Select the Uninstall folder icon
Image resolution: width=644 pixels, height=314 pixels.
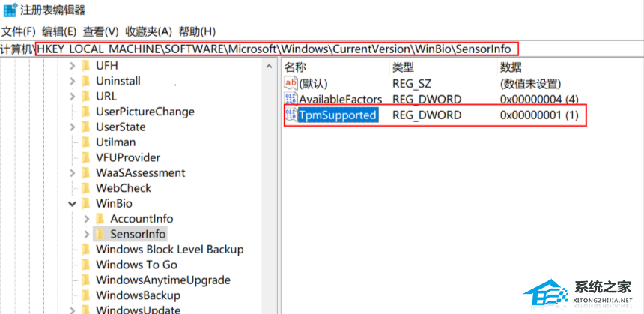tap(85, 81)
